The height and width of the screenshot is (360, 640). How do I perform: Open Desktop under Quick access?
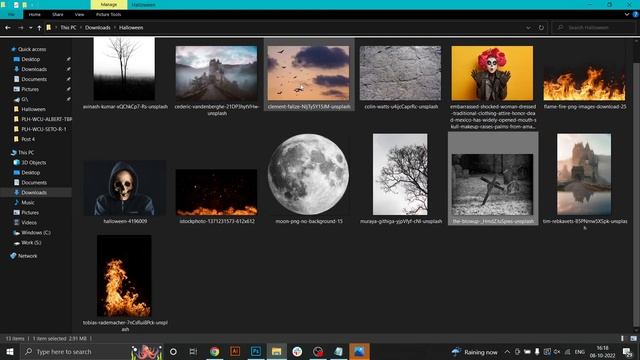[x=31, y=59]
